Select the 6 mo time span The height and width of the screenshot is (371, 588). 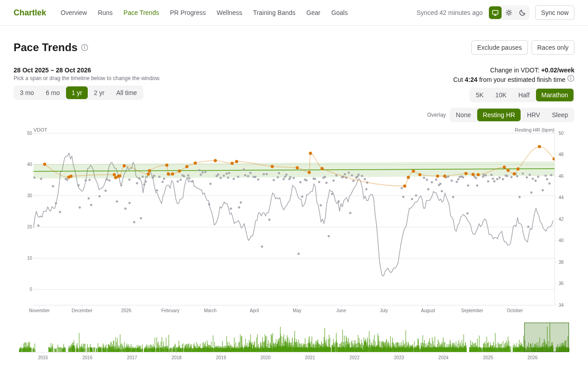[x=52, y=93]
